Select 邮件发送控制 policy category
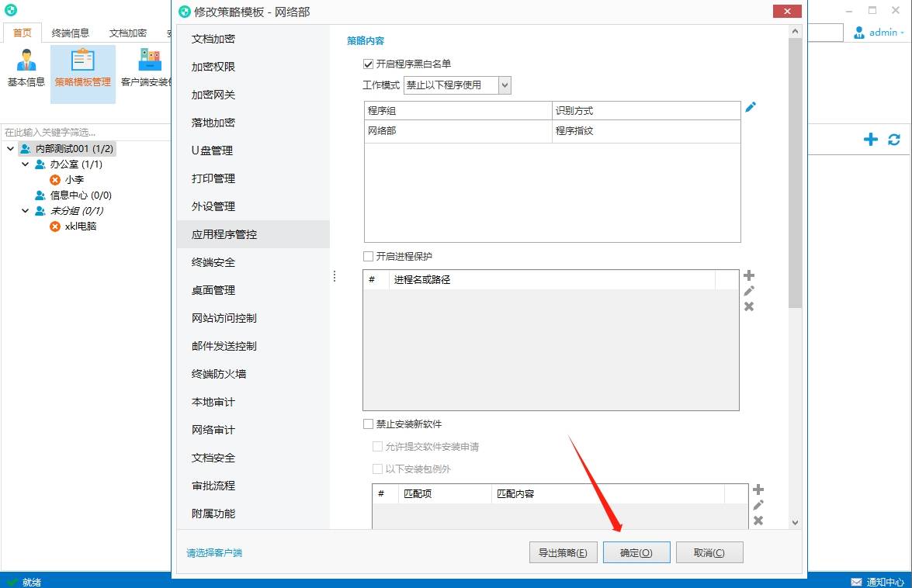Viewport: 912px width, 588px height. click(x=253, y=346)
